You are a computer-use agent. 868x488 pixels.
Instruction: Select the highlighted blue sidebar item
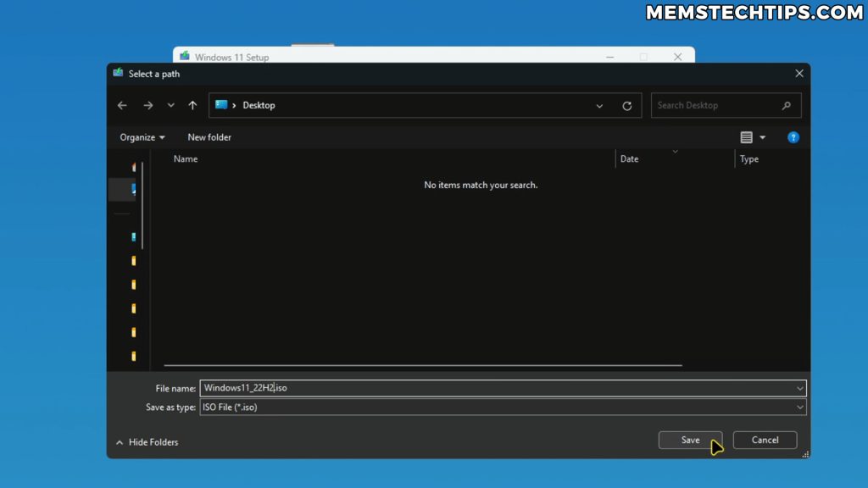[122, 189]
